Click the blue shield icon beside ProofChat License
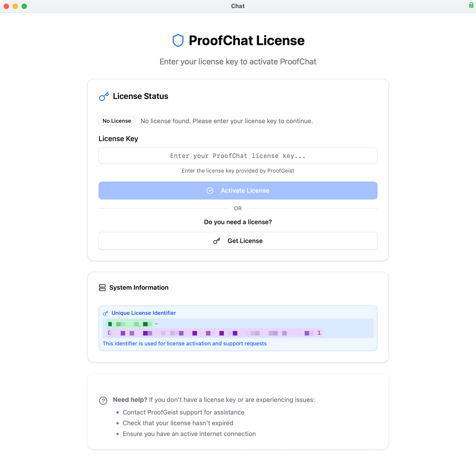476x469 pixels. pyautogui.click(x=178, y=40)
